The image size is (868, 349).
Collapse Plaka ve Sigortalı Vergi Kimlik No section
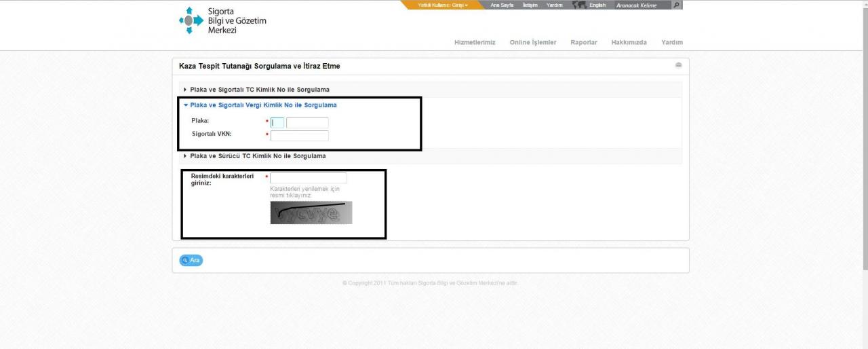tap(263, 105)
